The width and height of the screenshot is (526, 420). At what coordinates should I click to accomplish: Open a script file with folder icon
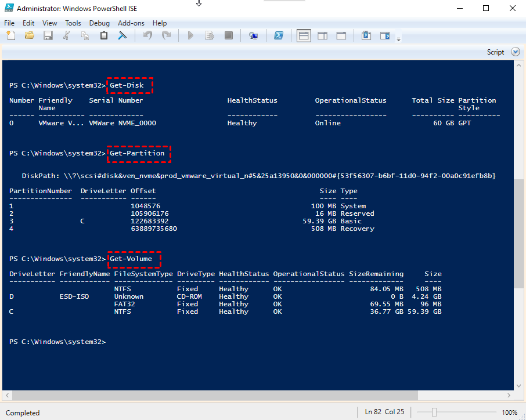(x=30, y=36)
